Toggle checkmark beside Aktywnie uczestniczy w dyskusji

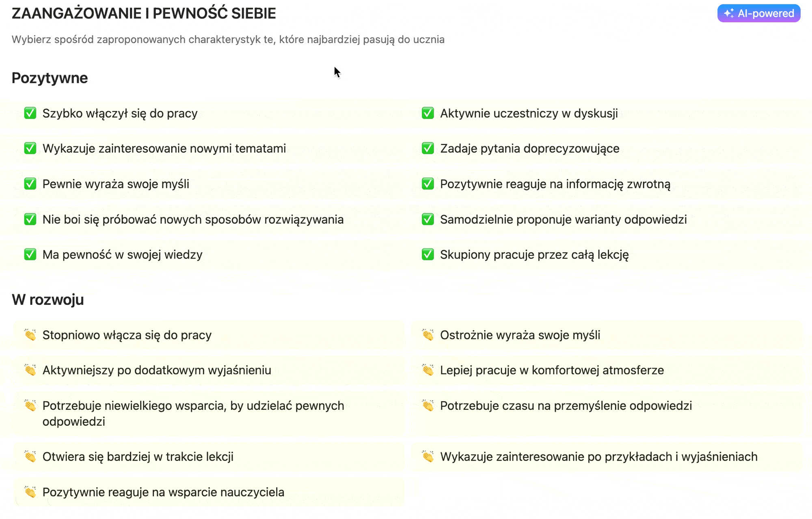tap(428, 113)
